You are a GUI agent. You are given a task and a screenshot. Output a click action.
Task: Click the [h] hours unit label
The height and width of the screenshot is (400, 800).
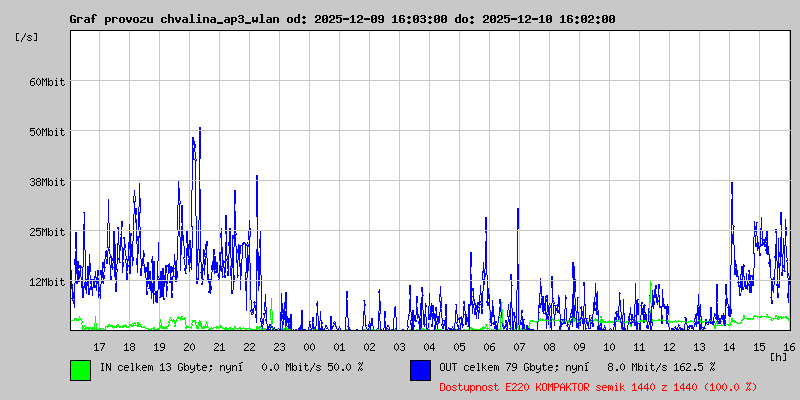(779, 356)
